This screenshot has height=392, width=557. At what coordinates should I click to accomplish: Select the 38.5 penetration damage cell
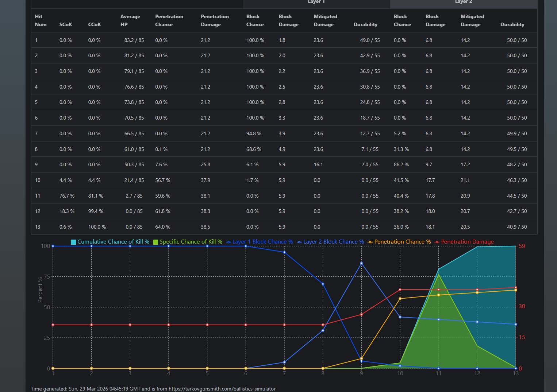205,227
